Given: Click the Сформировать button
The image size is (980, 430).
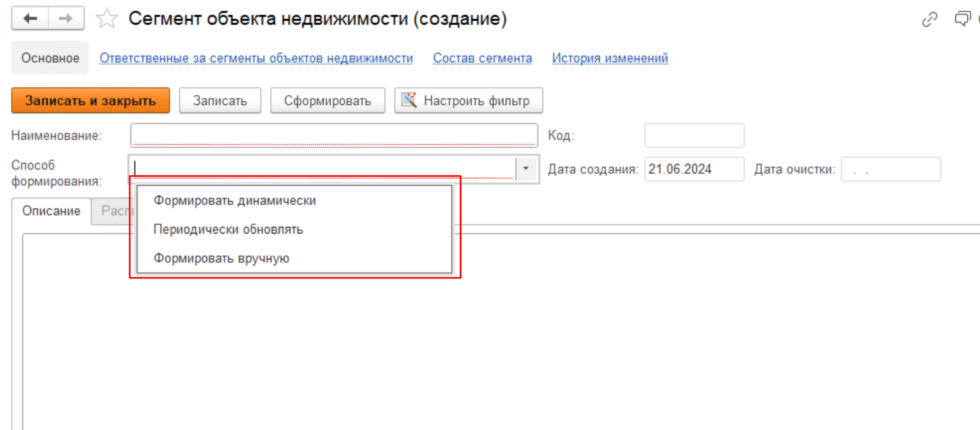Looking at the screenshot, I should [327, 101].
